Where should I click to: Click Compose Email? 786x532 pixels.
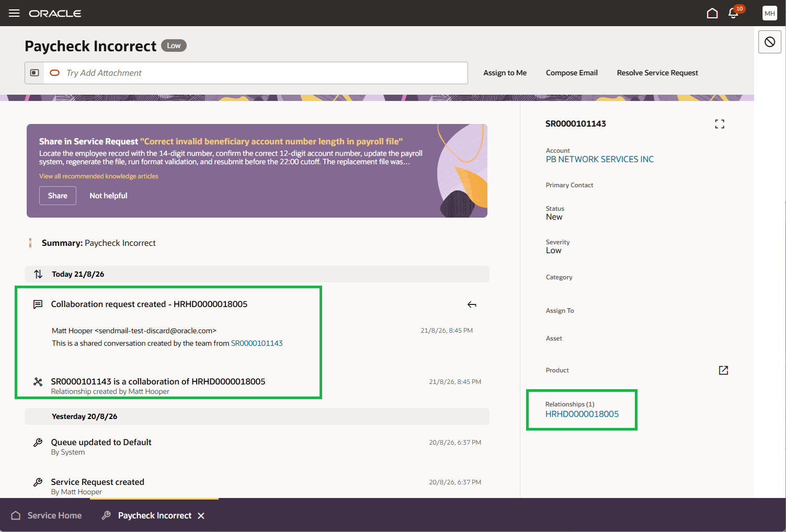[572, 73]
